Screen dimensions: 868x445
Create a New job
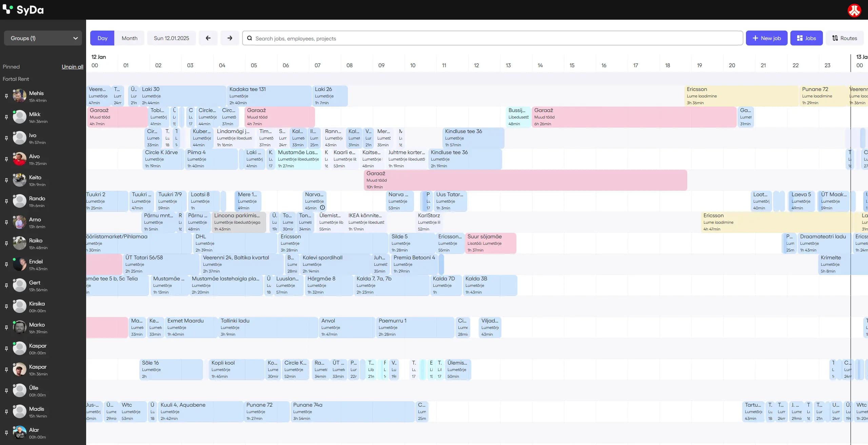point(767,38)
